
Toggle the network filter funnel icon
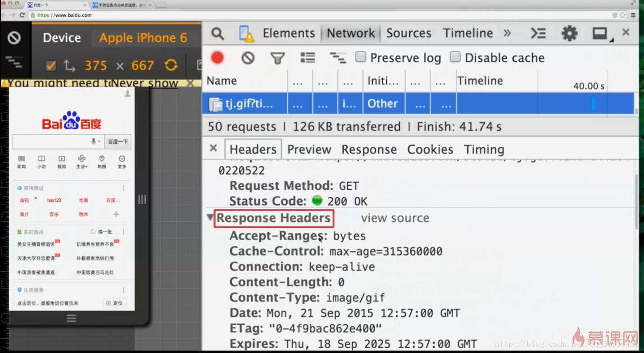(x=277, y=58)
